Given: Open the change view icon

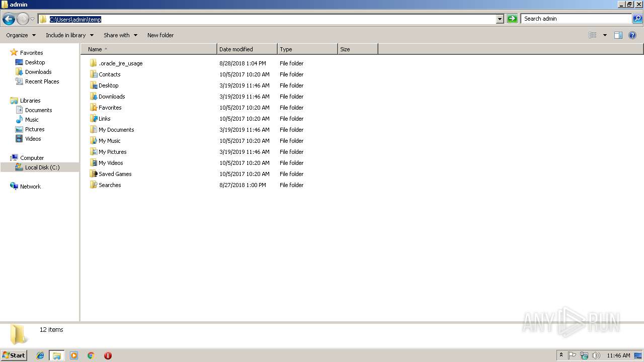Looking at the screenshot, I should [593, 35].
